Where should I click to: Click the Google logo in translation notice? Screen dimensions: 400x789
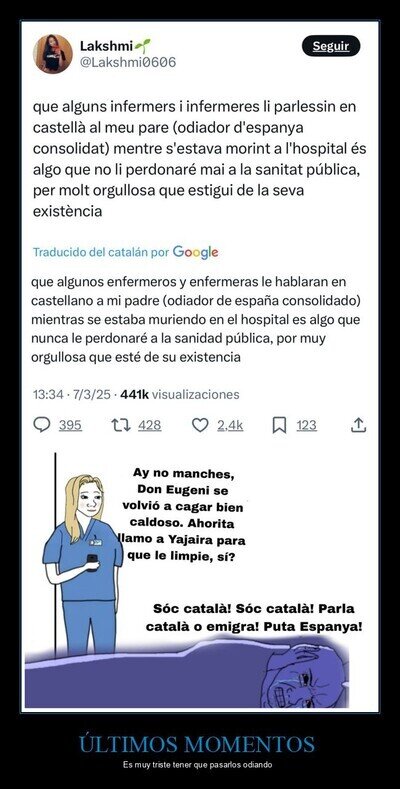point(196,252)
